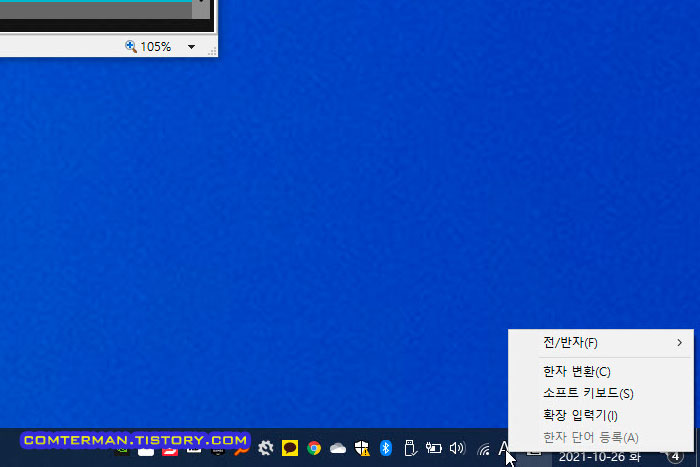The height and width of the screenshot is (467, 700).
Task: Choose 소프트 키보드(S) menu entry
Action: [601, 393]
